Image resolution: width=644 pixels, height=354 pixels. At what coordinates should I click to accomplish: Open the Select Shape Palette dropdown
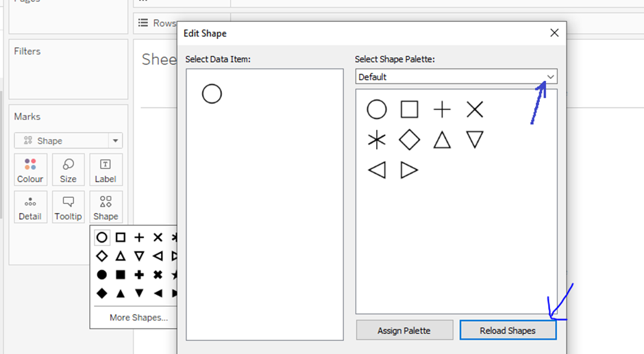point(456,77)
